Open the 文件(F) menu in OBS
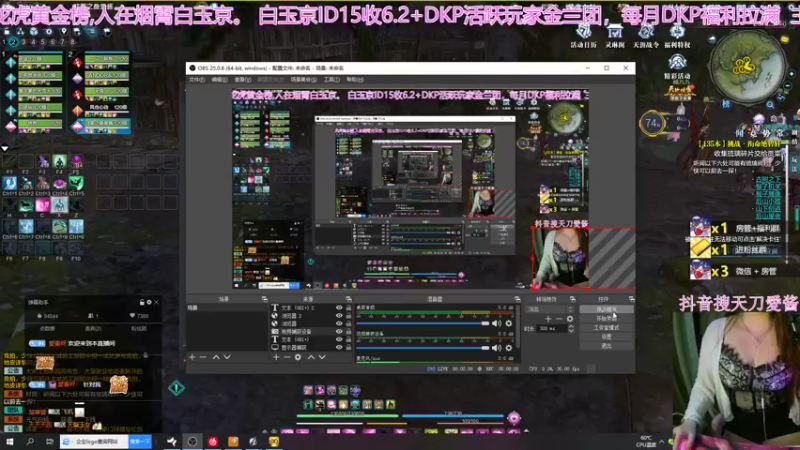 (197, 80)
